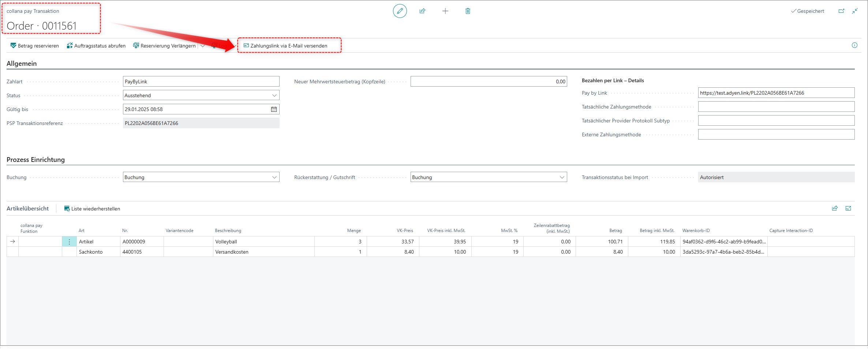Click Zahlungslink via E-Mail versenden

tap(285, 46)
